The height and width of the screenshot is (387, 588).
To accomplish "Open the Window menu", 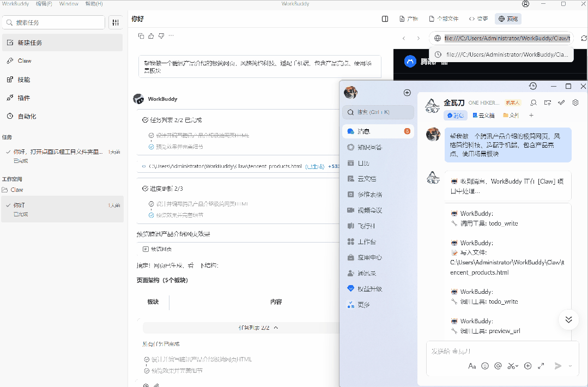I will 69,4.
